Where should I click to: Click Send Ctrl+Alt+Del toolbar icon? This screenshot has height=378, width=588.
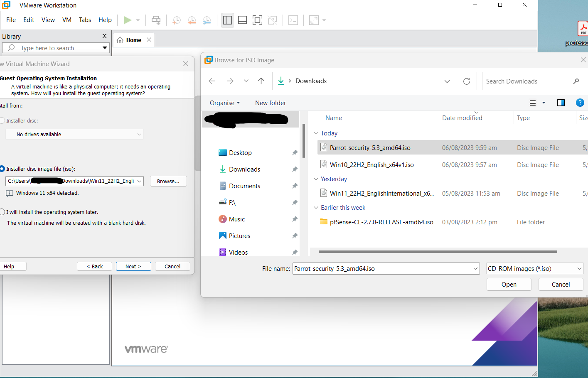[156, 20]
